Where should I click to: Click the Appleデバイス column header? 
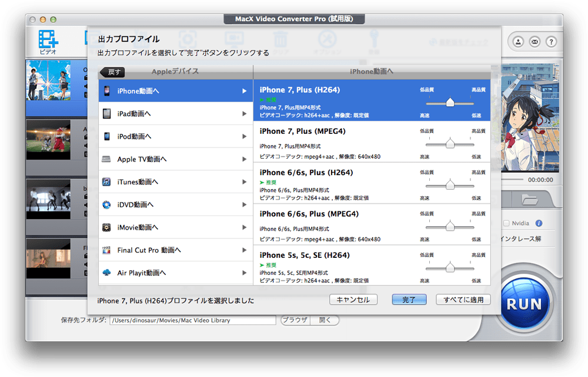pyautogui.click(x=175, y=72)
